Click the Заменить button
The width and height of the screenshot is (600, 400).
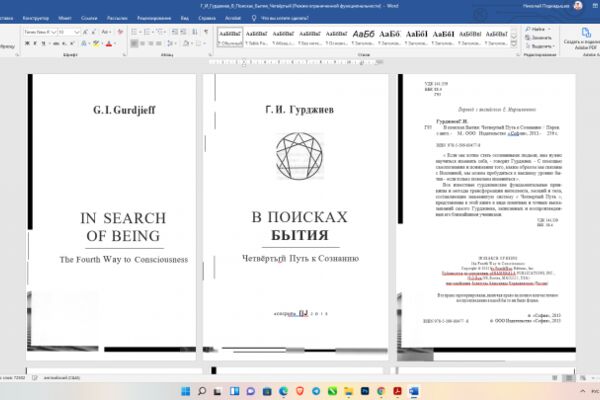click(538, 38)
